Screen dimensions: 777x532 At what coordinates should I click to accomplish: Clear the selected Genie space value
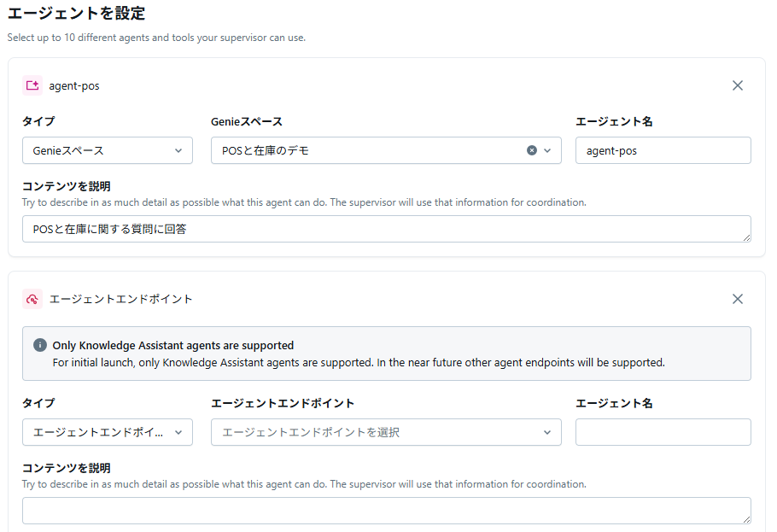tap(532, 150)
